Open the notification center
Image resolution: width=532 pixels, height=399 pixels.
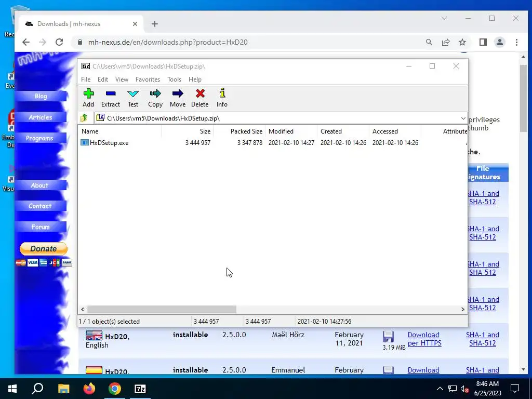coord(515,389)
